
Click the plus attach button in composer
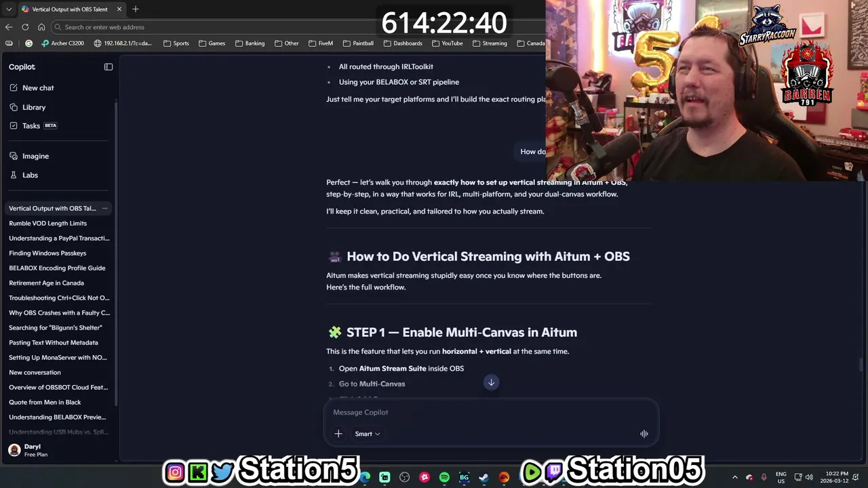[338, 434]
